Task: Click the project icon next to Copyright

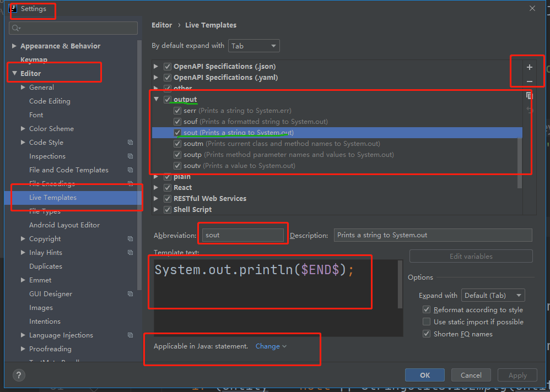Action: (130, 238)
